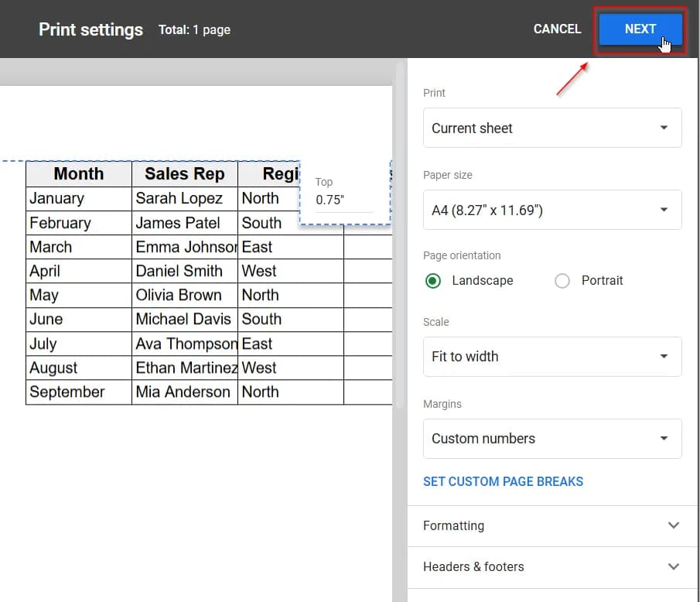Click the February month cell
The height and width of the screenshot is (602, 700).
[79, 223]
